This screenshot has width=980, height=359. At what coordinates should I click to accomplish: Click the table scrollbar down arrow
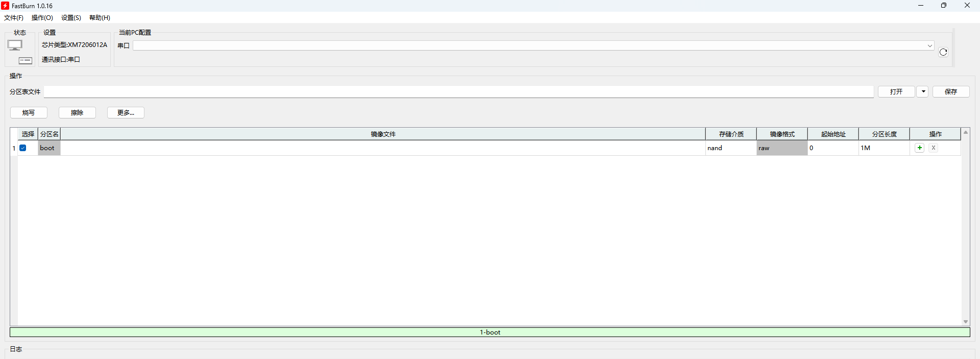(966, 322)
